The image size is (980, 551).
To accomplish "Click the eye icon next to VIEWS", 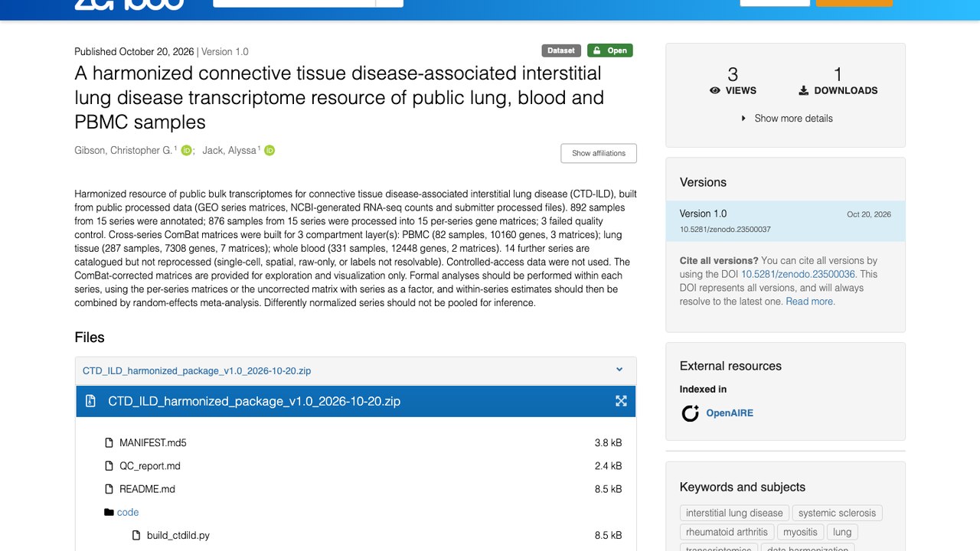I will pos(715,90).
